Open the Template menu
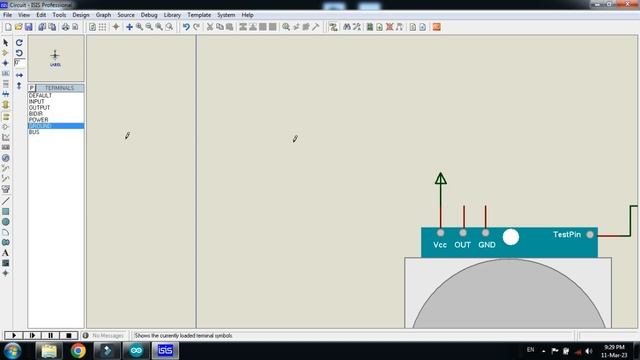The image size is (640, 360). tap(199, 15)
